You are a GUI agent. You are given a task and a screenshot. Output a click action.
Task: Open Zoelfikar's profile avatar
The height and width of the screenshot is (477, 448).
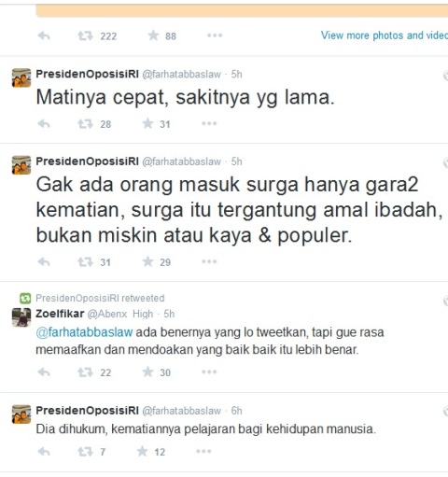[x=21, y=317]
